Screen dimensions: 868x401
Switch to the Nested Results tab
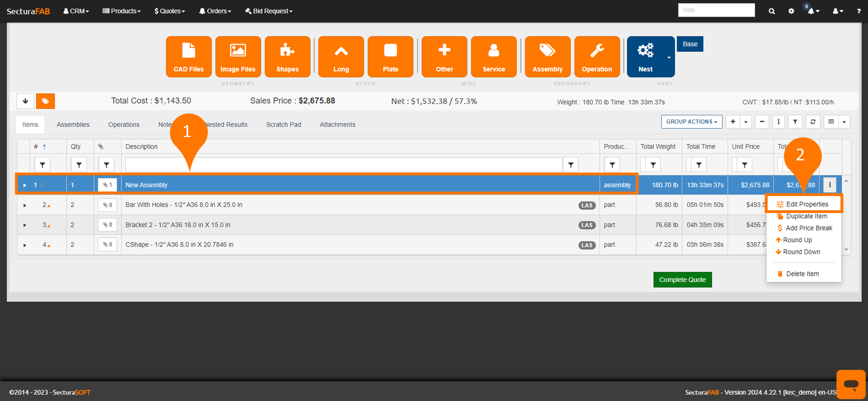pyautogui.click(x=227, y=125)
